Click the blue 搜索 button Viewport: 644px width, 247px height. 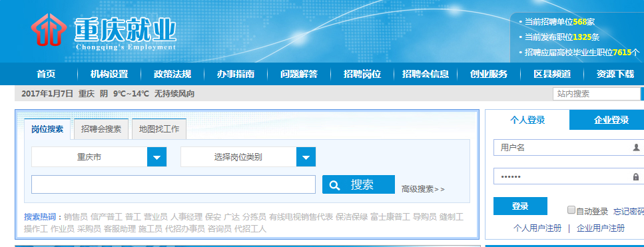pos(358,184)
